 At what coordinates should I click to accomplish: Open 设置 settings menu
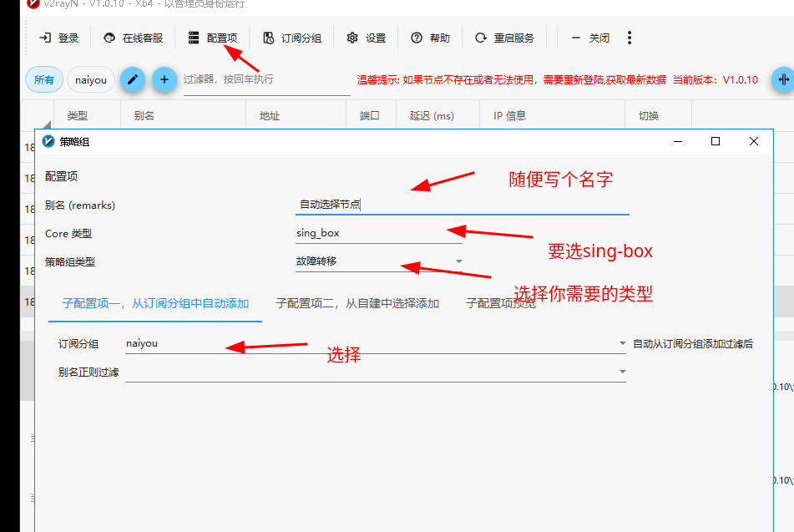(367, 38)
